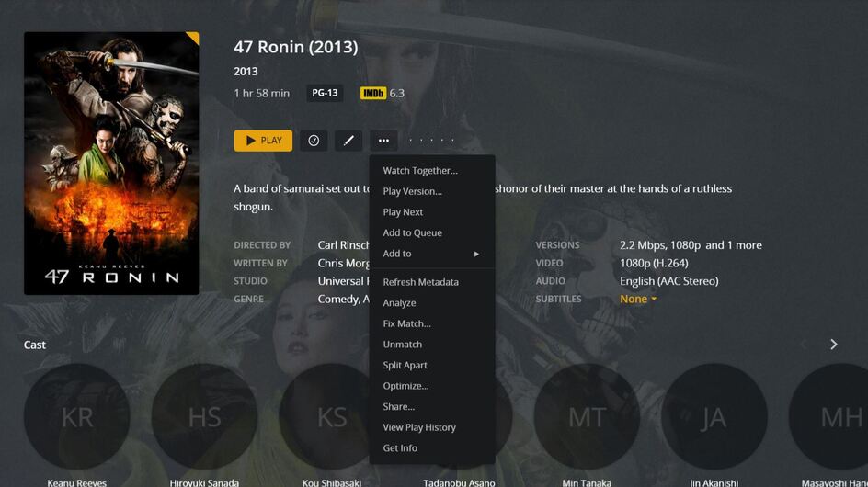868x487 pixels.
Task: Click audio value 'English (AAC Stereo)'
Action: tap(668, 281)
